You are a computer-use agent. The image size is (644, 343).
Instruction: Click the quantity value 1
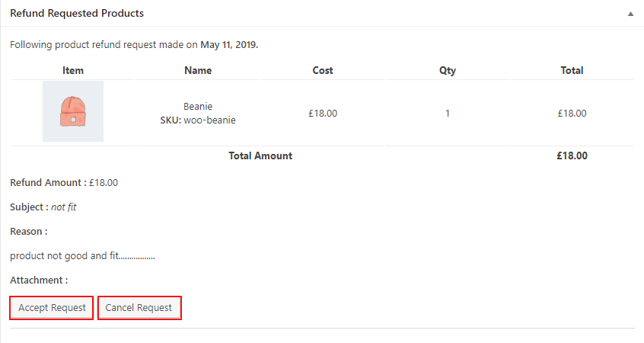point(448,113)
